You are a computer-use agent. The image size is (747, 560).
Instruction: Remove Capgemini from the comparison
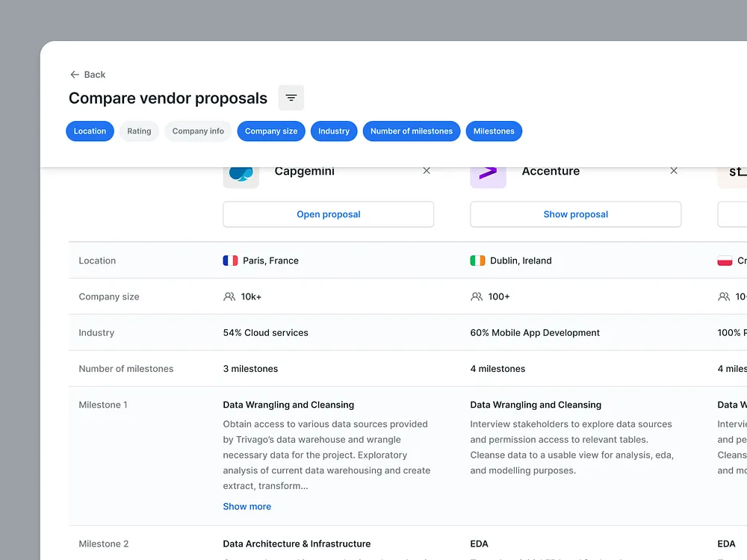click(x=427, y=171)
